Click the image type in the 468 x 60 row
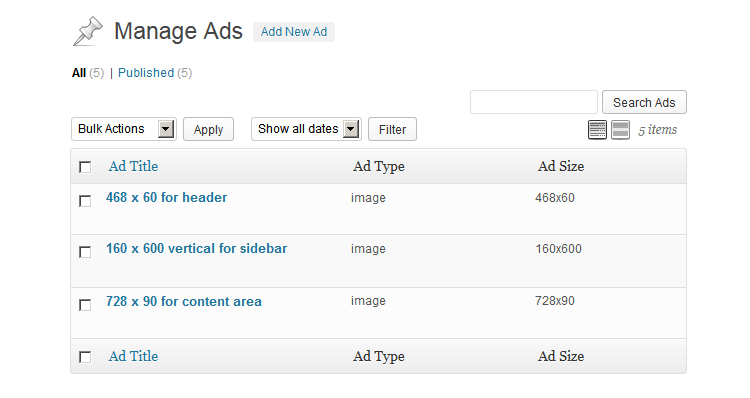 coord(368,198)
